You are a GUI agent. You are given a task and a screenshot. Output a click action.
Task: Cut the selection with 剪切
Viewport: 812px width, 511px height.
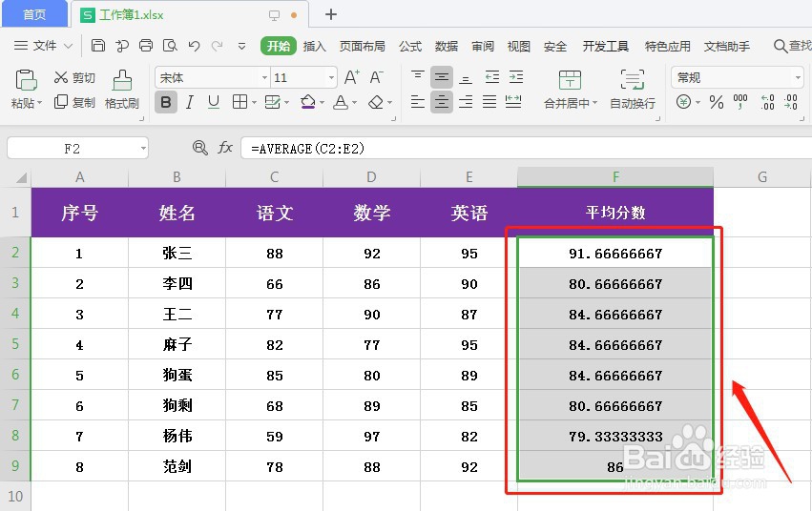(x=74, y=77)
